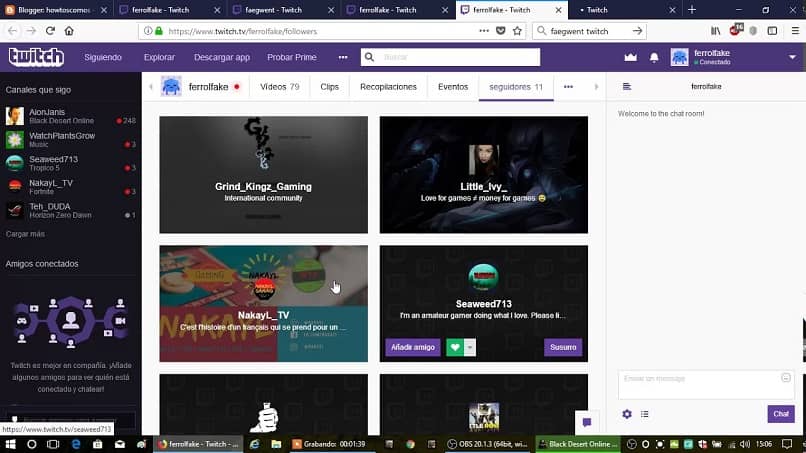Image resolution: width=806 pixels, height=453 pixels.
Task: Click the Firefox search box with faegwent twitch
Action: coord(589,31)
